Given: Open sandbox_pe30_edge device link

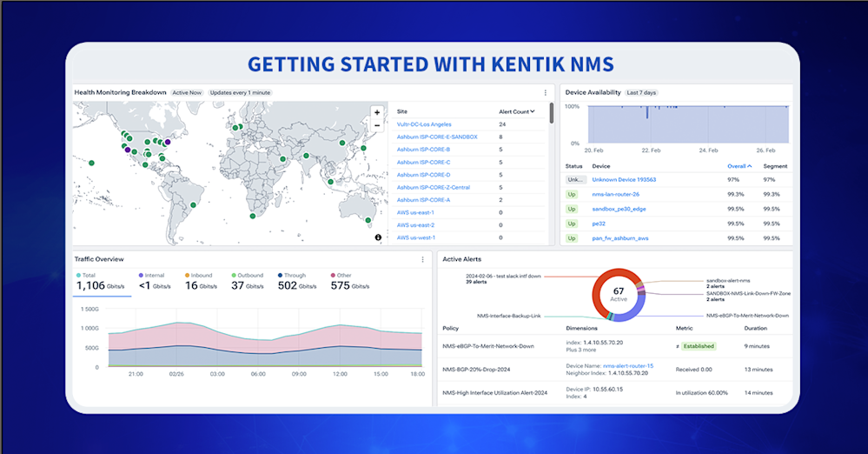Looking at the screenshot, I should click(x=619, y=209).
